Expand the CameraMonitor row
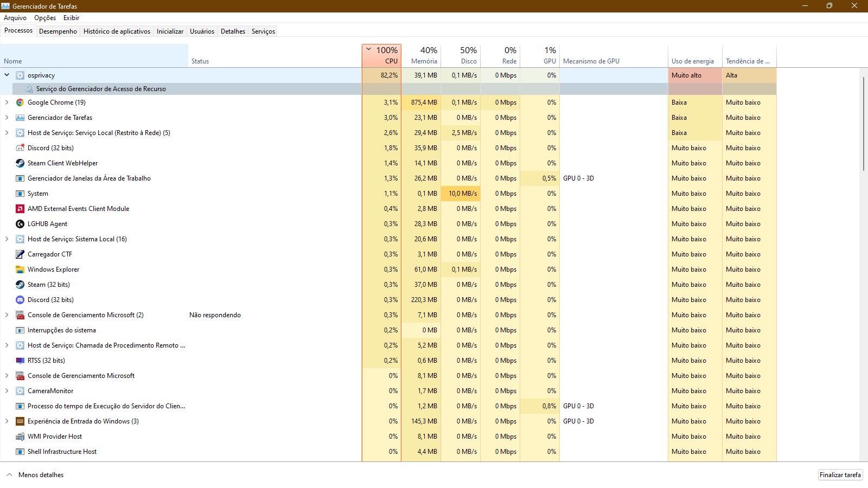Screen dimensions: 868x488 coord(7,391)
